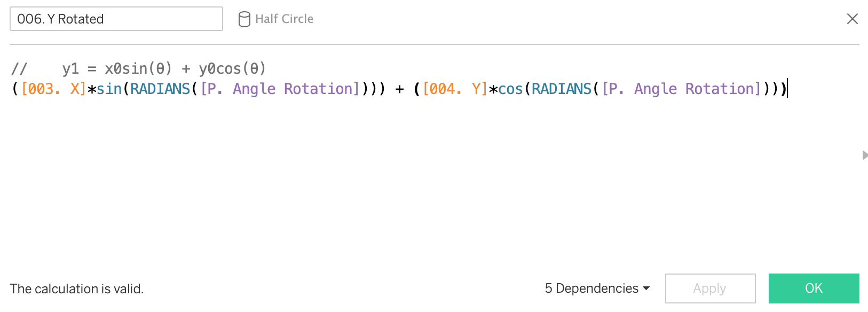
Task: Click the "The calculation is valid." status message
Action: pos(77,289)
